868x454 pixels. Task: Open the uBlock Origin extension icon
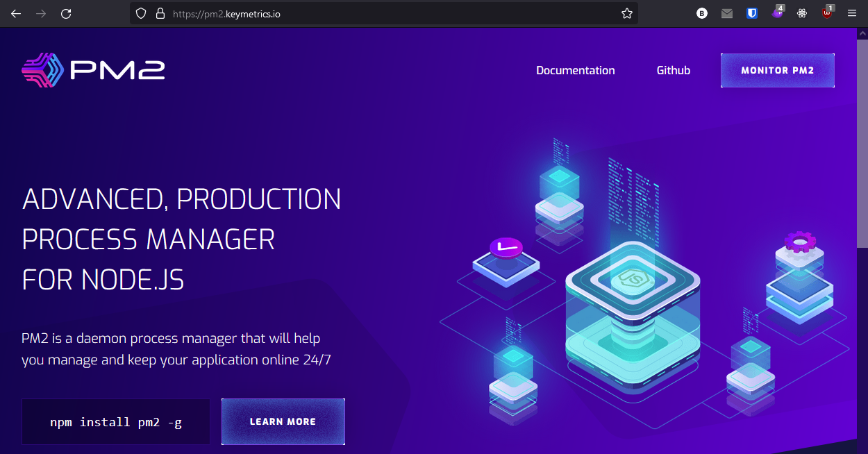point(827,12)
